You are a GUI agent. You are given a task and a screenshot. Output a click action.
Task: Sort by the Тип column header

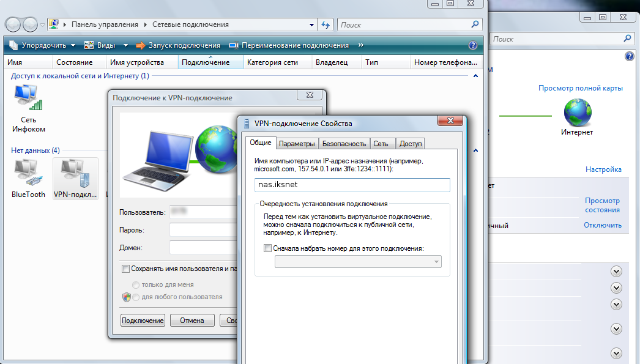click(385, 62)
